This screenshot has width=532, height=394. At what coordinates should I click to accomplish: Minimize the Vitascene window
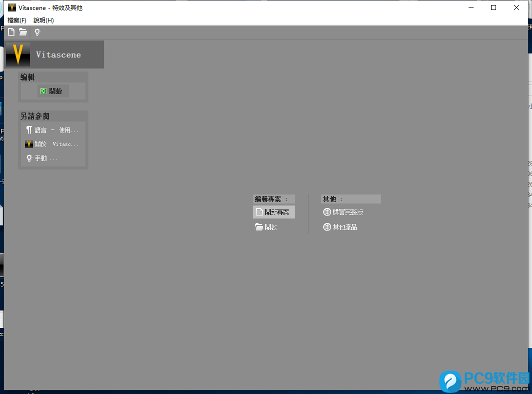[471, 7]
